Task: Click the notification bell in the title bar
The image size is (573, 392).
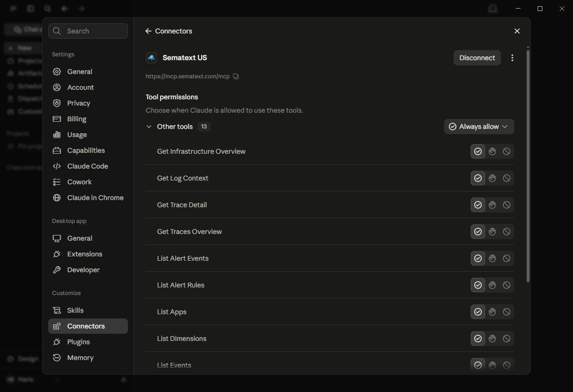Action: pyautogui.click(x=492, y=9)
